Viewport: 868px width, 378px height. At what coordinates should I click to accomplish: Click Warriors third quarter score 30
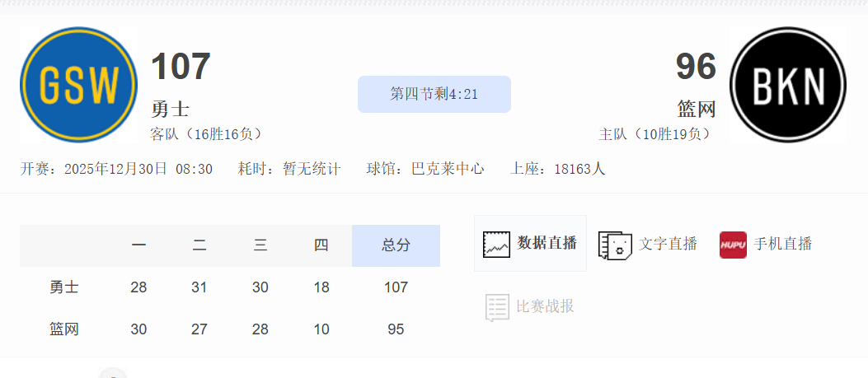(x=260, y=287)
